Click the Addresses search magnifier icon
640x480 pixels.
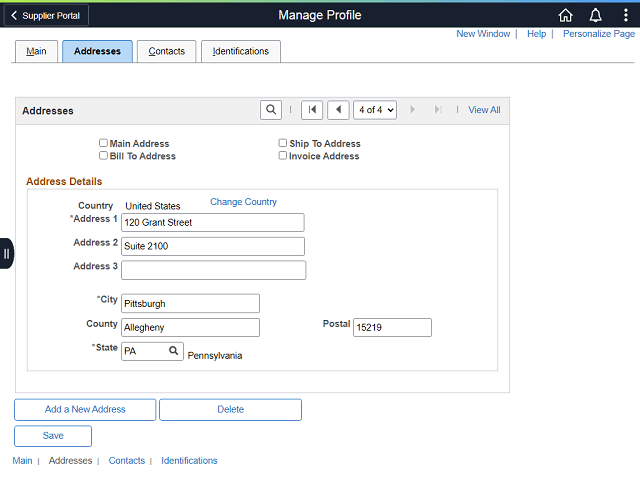(271, 110)
